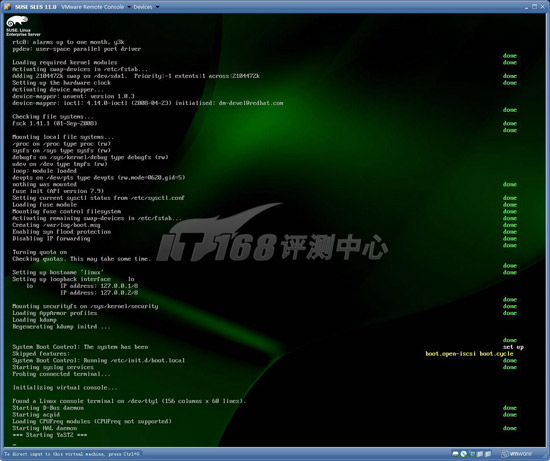This screenshot has width=550, height=461.
Task: Click the "loop: module loaded" line
Action: 44,171
